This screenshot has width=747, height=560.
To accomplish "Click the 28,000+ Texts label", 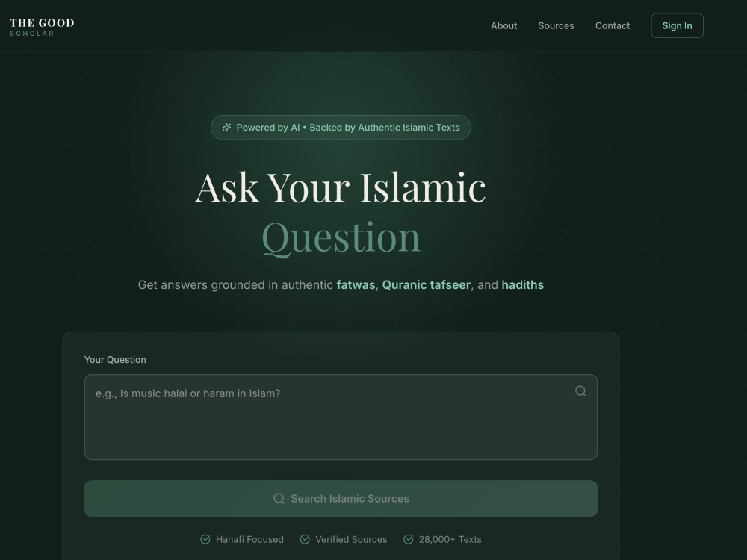I will coord(450,540).
